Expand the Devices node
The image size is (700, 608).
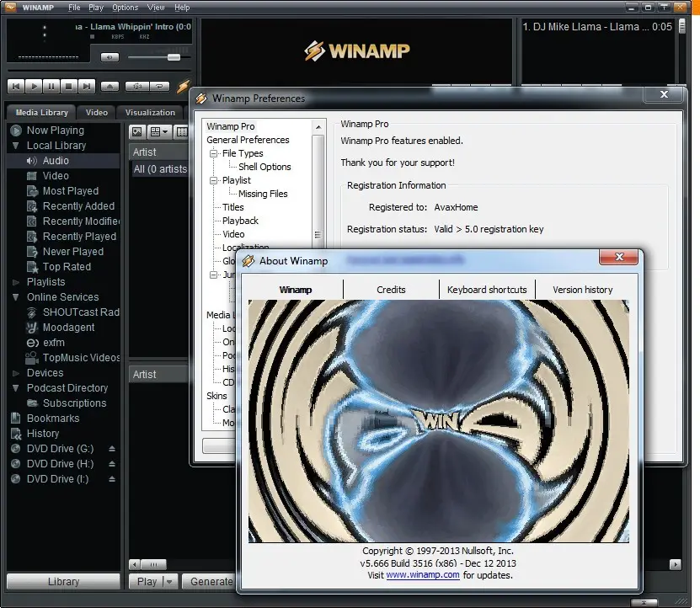tap(16, 373)
